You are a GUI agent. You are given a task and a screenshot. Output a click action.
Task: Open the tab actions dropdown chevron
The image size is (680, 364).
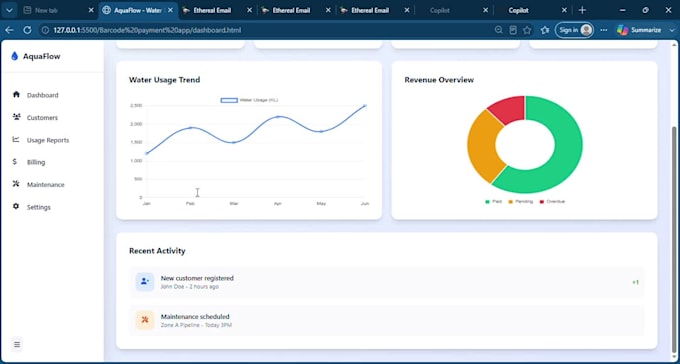(9, 10)
